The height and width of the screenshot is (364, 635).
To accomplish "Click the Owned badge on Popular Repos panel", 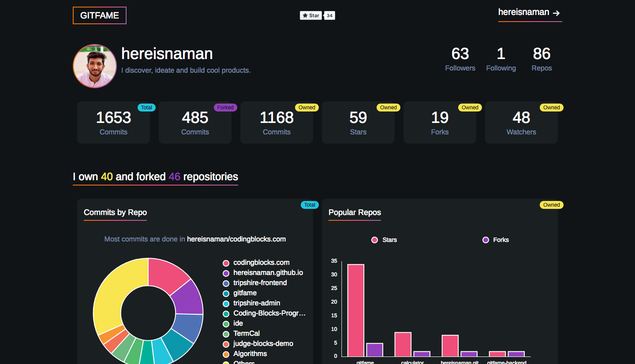I will [x=551, y=204].
